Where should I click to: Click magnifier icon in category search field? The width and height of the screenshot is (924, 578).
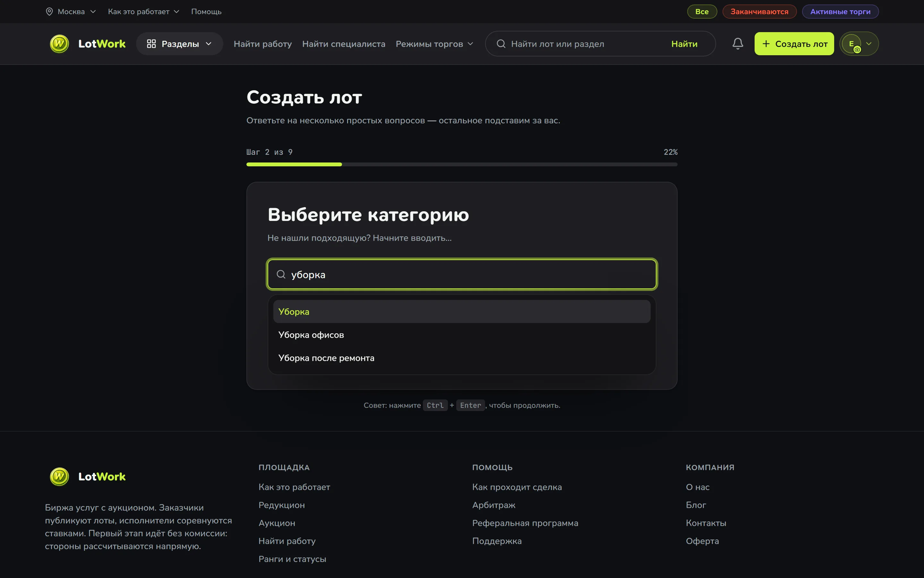point(281,274)
